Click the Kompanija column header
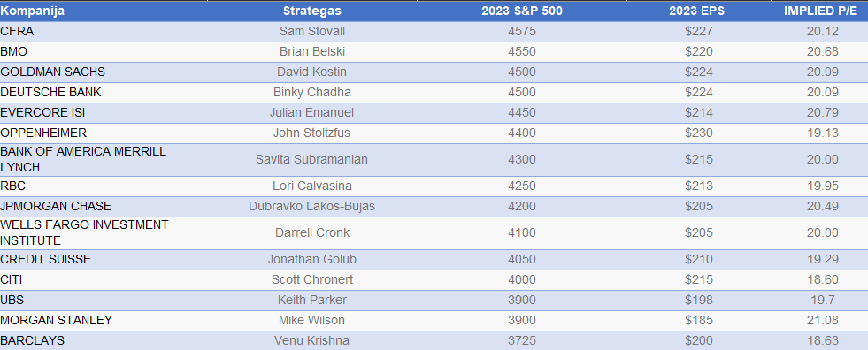The width and height of the screenshot is (868, 350). pos(33,11)
